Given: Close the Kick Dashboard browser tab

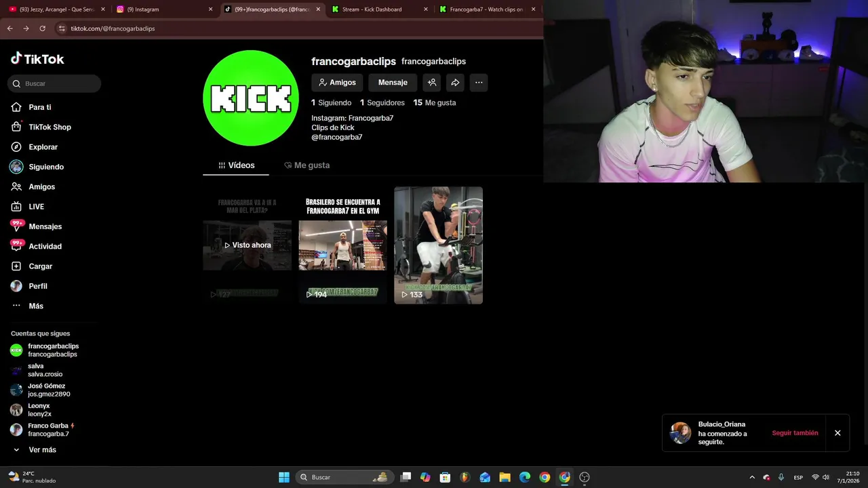Looking at the screenshot, I should (426, 9).
